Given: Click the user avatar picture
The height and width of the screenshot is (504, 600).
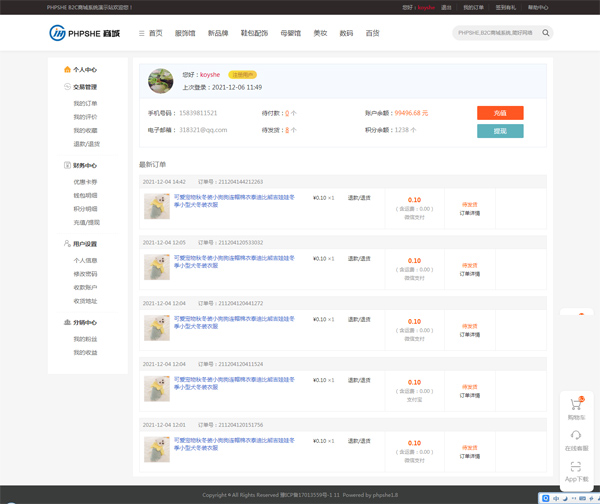Looking at the screenshot, I should (160, 81).
